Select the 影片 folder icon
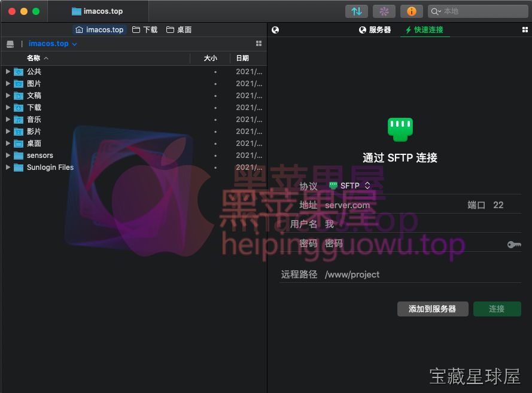This screenshot has width=532, height=393. coord(19,132)
